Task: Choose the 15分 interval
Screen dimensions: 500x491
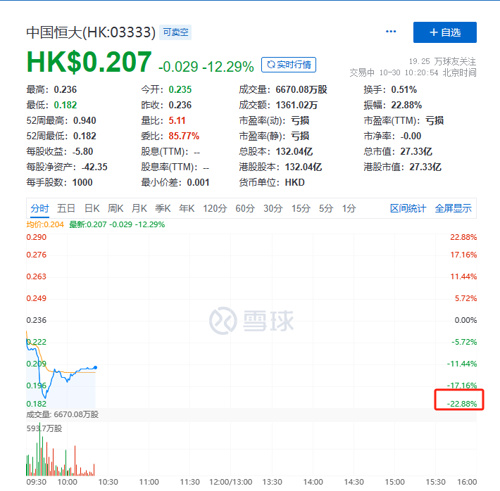Action: pos(301,209)
